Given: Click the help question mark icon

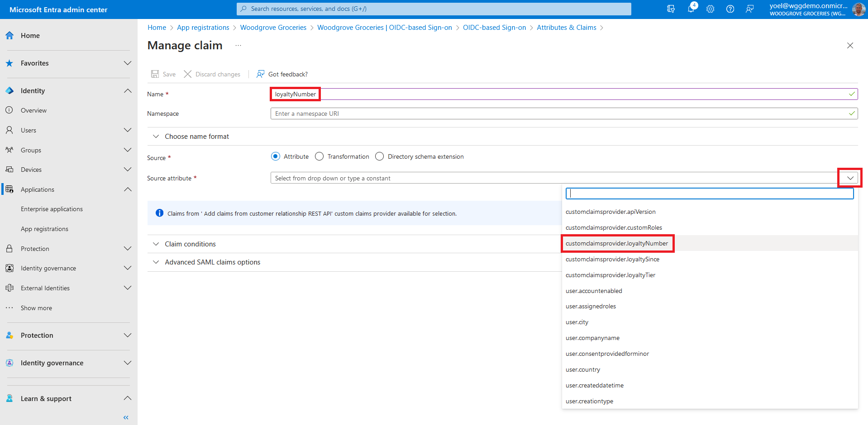Looking at the screenshot, I should 730,9.
